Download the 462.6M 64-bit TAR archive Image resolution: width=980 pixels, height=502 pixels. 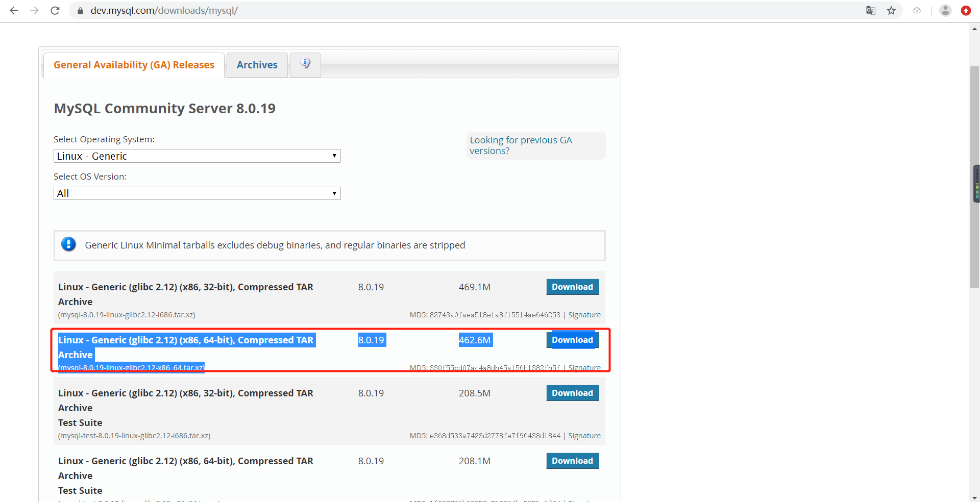(x=572, y=340)
